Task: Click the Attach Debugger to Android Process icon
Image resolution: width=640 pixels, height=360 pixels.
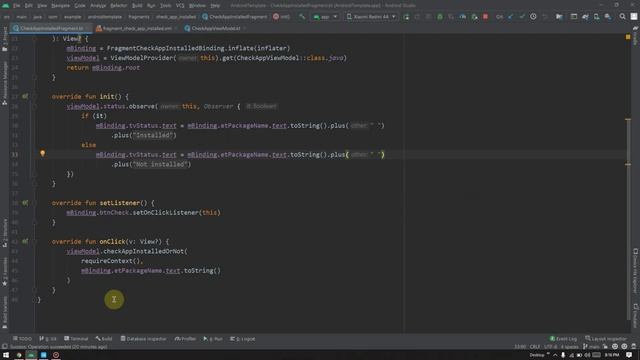Action: pos(474,17)
